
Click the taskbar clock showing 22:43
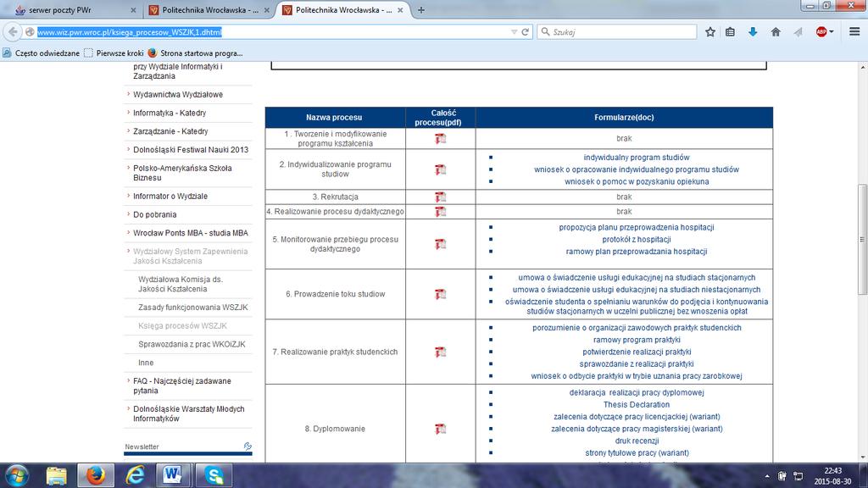click(832, 476)
